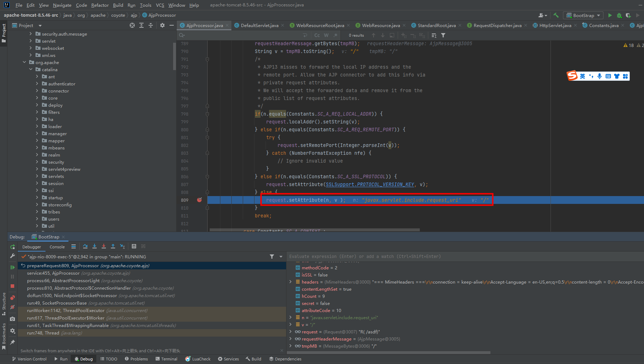Open BootStrap run configuration dropdown

click(x=583, y=15)
